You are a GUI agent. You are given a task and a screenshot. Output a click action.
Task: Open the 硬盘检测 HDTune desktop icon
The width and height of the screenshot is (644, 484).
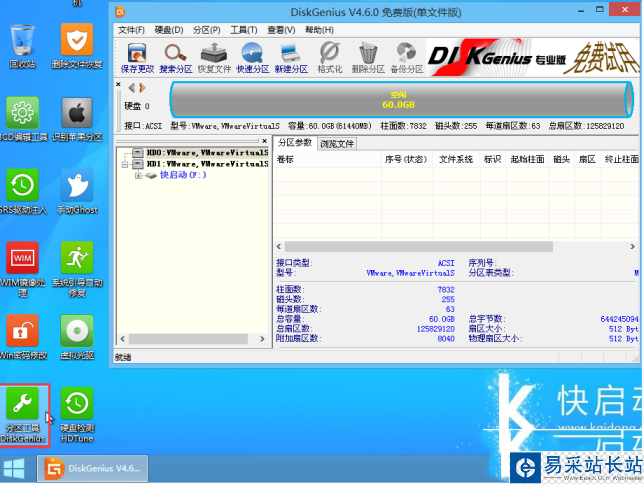click(77, 415)
